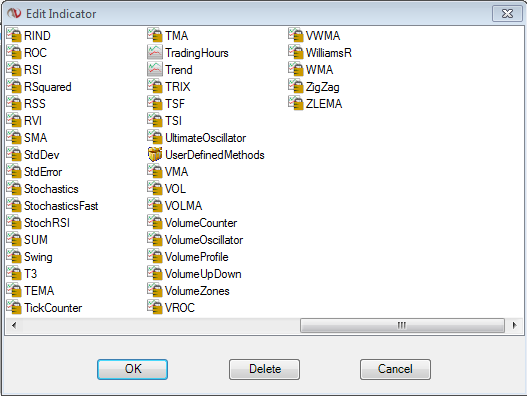The height and width of the screenshot is (396, 527).
Task: Click the WilliamsR indicator icon
Action: [x=296, y=52]
